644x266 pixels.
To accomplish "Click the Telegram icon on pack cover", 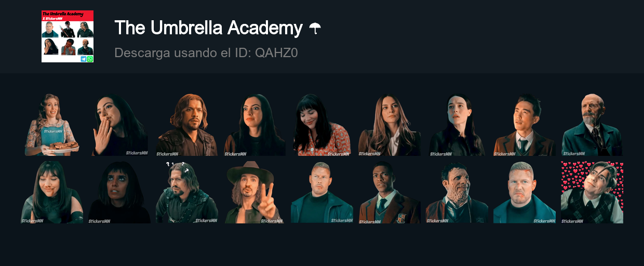I will coord(84,59).
